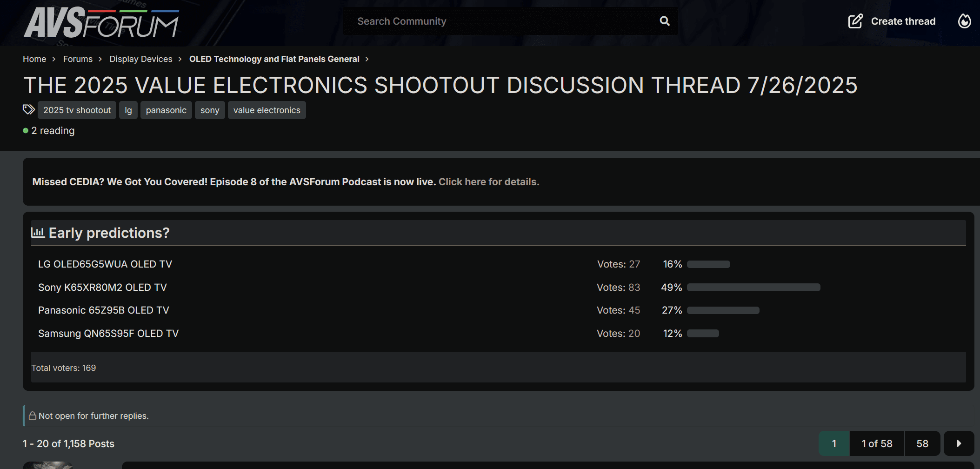The image size is (980, 469).
Task: Click the '2 reading' indicator
Action: point(49,131)
